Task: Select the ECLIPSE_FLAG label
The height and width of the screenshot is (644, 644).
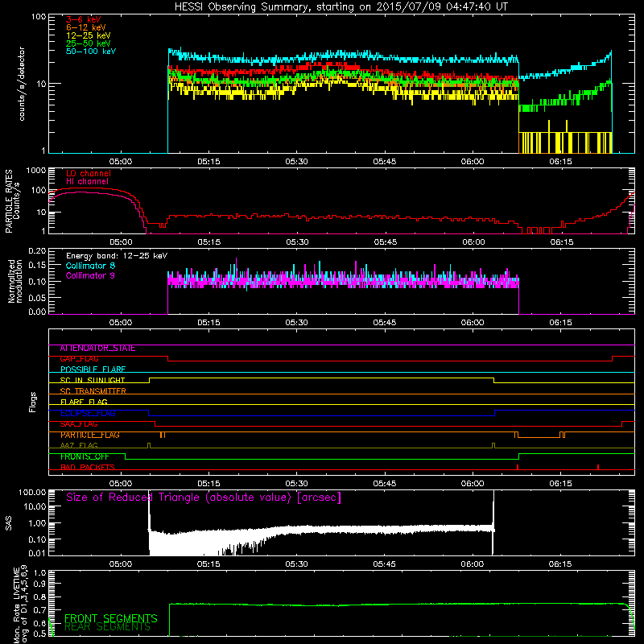Action: tap(88, 413)
